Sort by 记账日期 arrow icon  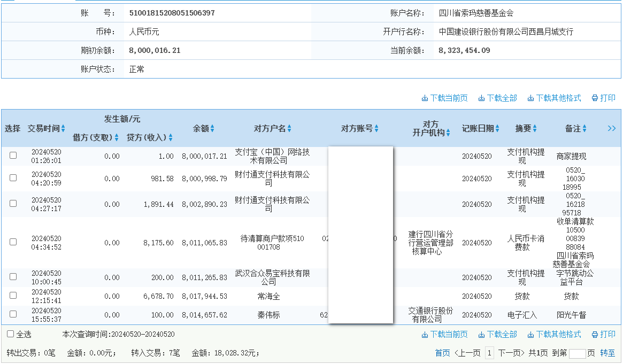pyautogui.click(x=497, y=129)
